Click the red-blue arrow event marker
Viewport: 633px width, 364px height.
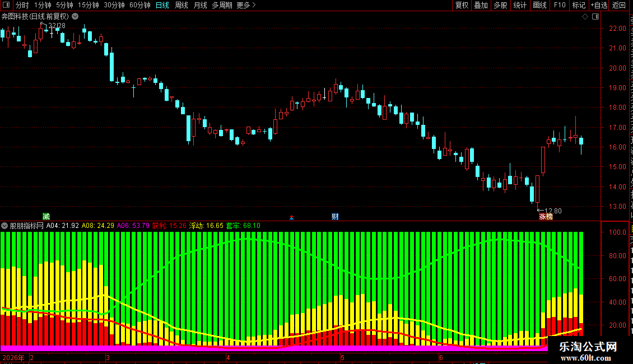click(291, 217)
